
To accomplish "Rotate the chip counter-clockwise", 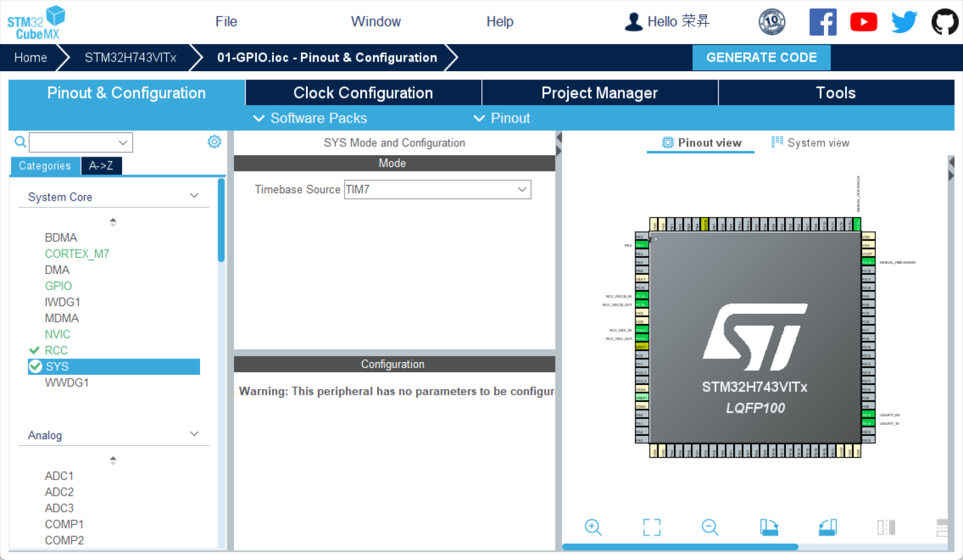I will [x=828, y=527].
